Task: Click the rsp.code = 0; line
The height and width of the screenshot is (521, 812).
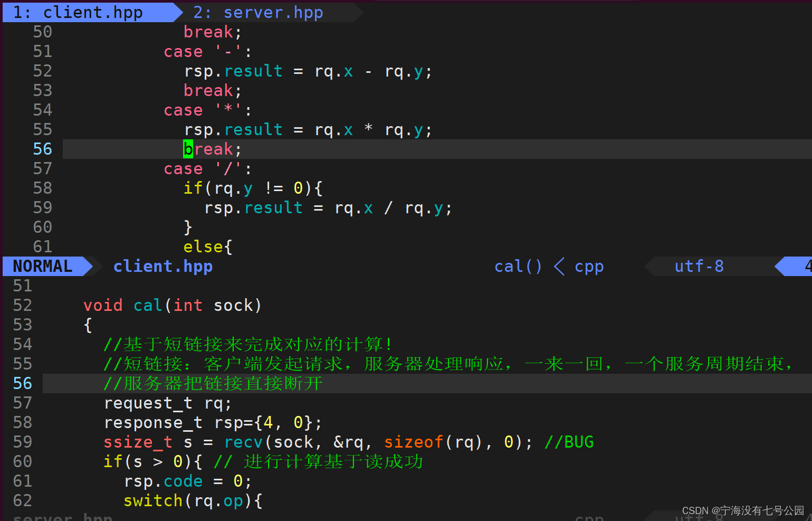Action: (x=188, y=481)
